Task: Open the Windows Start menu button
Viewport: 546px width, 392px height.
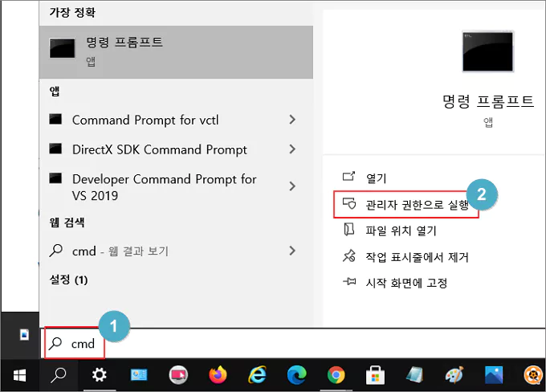Action: [x=19, y=376]
